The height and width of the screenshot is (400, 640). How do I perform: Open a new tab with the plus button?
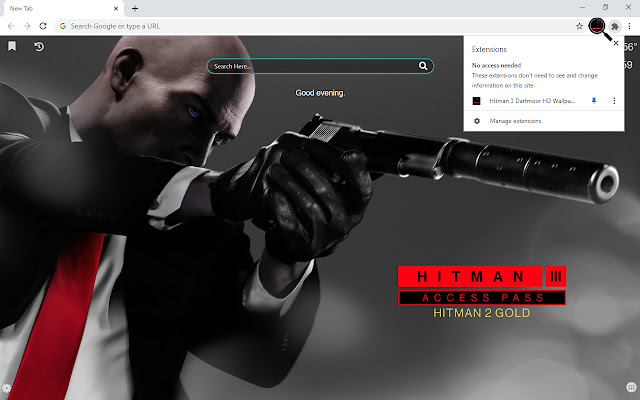click(135, 8)
